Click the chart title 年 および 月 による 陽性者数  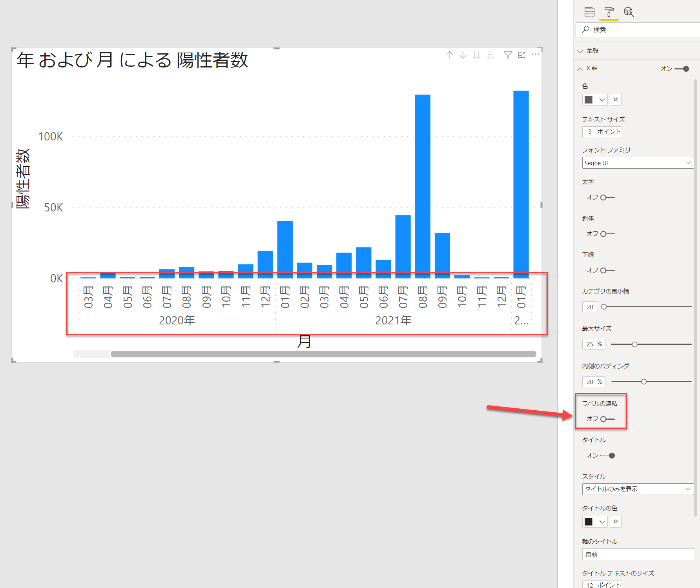click(132, 60)
